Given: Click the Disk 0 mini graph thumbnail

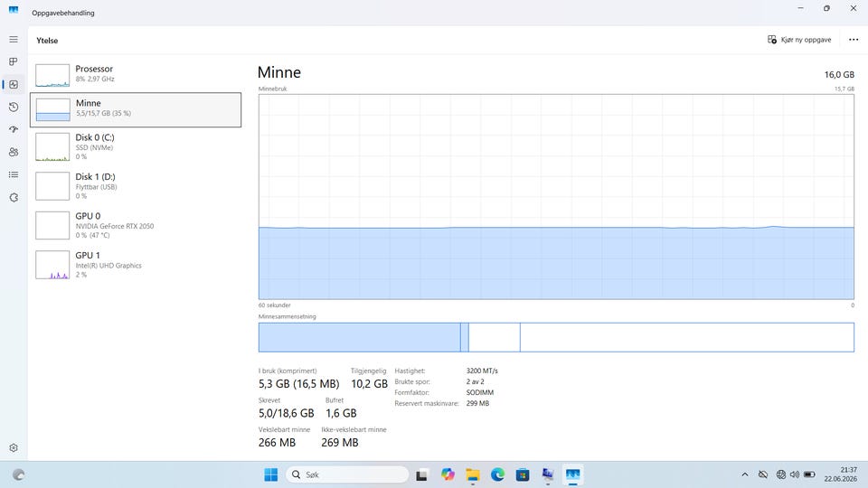Looking at the screenshot, I should click(52, 146).
